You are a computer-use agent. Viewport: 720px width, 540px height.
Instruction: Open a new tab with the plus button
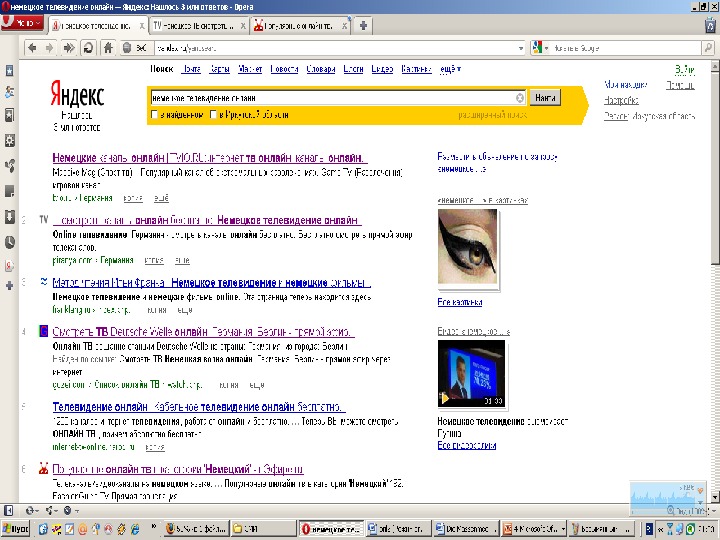[x=363, y=26]
